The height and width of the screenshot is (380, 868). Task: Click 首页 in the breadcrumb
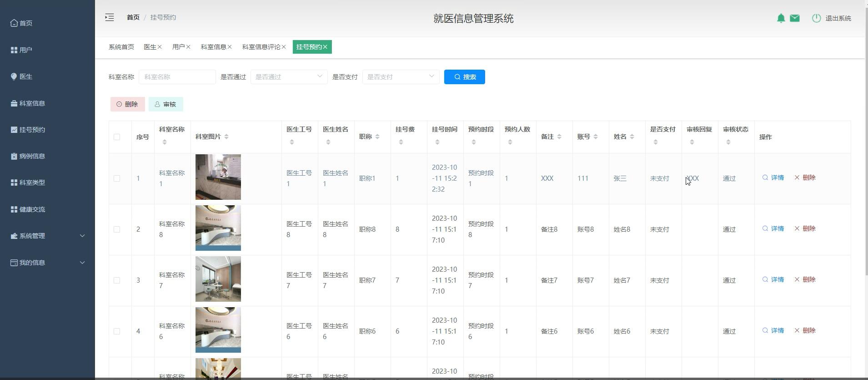pyautogui.click(x=133, y=17)
